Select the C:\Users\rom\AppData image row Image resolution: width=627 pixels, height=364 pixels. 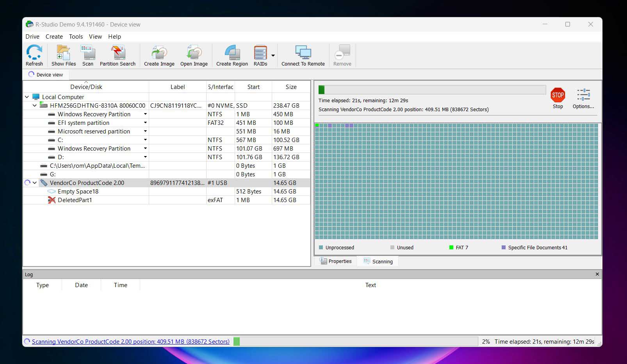coord(167,166)
